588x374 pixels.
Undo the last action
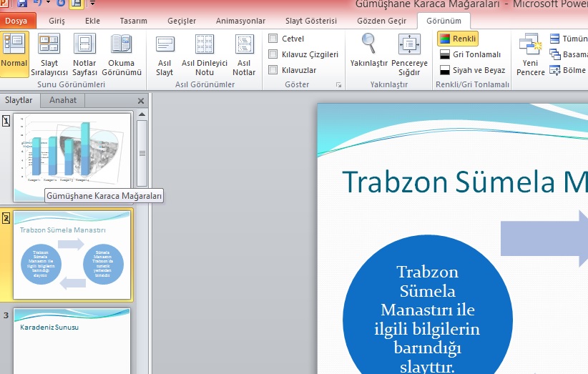point(38,3)
